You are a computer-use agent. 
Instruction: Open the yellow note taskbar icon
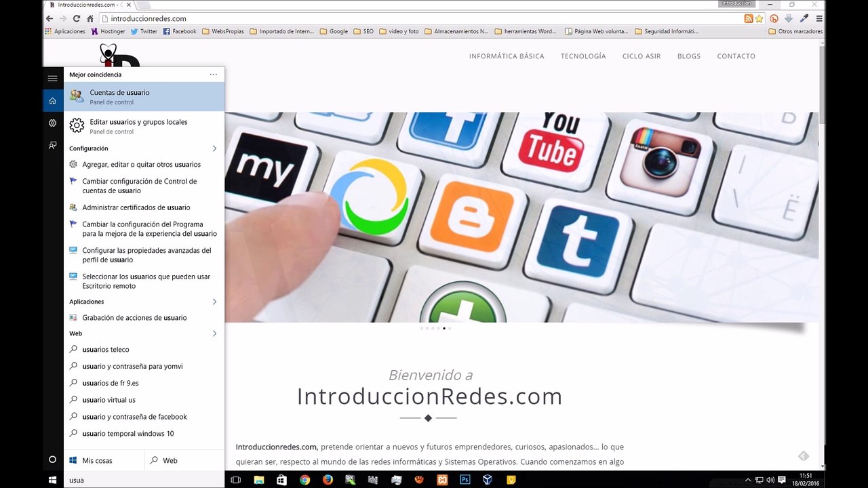[x=511, y=480]
